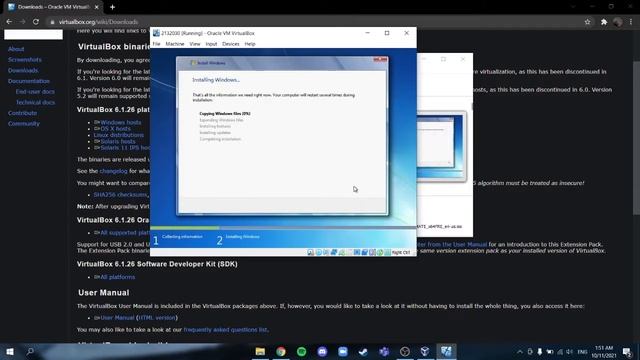Open the Downloads sidebar link
The height and width of the screenshot is (360, 640).
click(23, 70)
